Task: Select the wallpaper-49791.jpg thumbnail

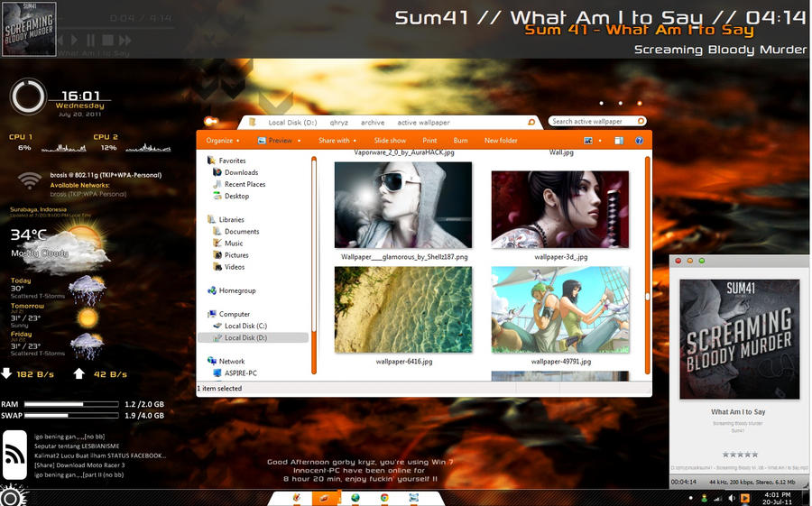Action: (560, 309)
